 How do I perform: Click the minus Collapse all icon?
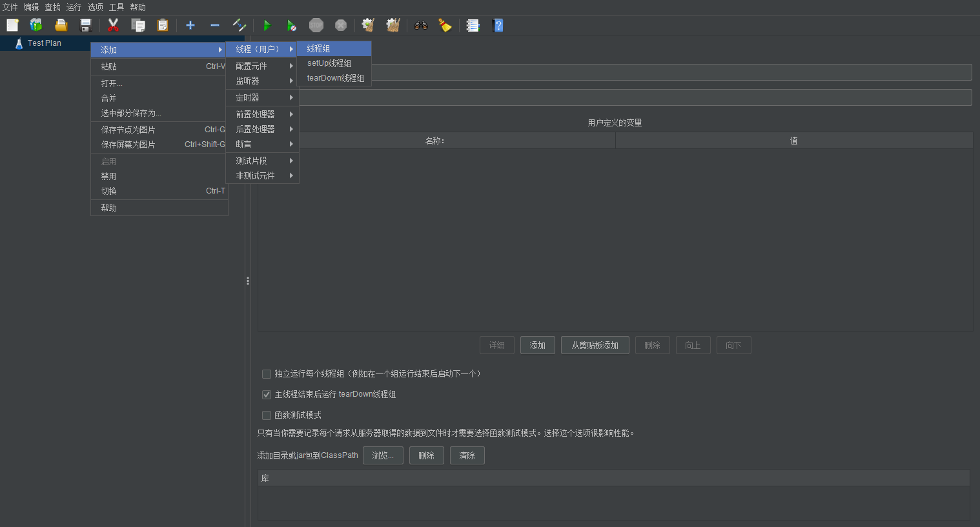215,25
